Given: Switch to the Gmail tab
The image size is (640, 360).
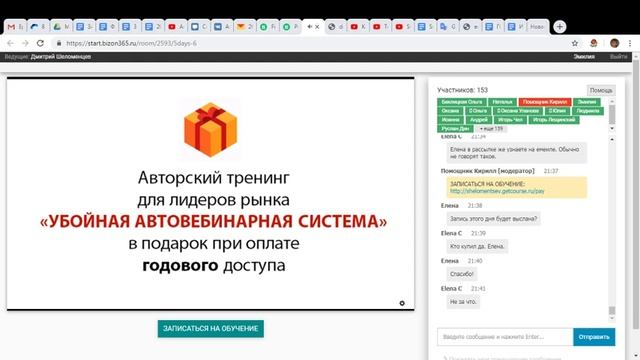Looking at the screenshot, I should click(x=16, y=27).
